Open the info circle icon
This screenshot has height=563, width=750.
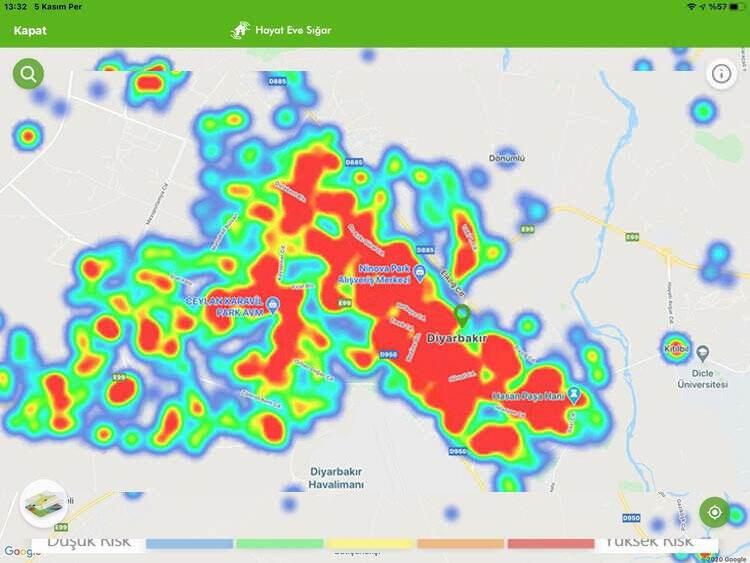point(721,73)
